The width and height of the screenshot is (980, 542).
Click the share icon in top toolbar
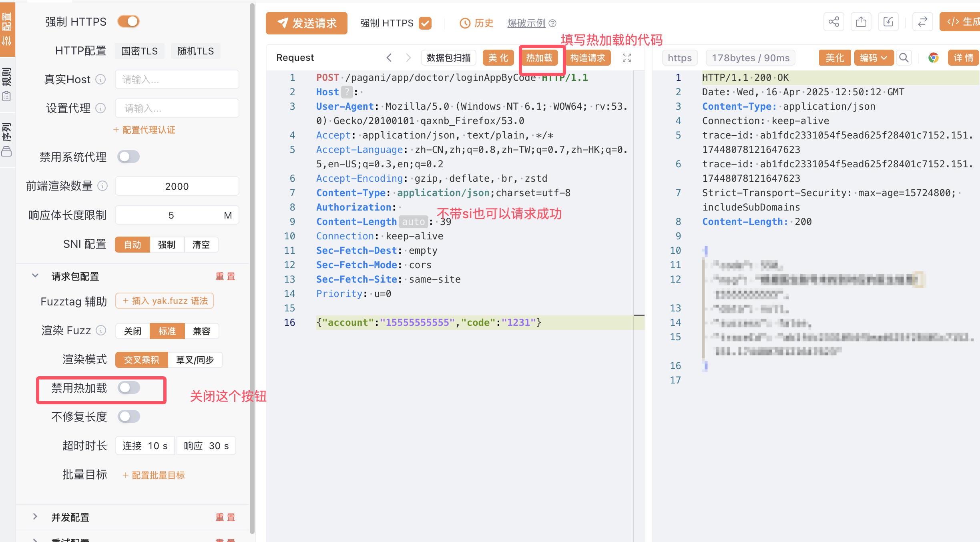(x=833, y=22)
